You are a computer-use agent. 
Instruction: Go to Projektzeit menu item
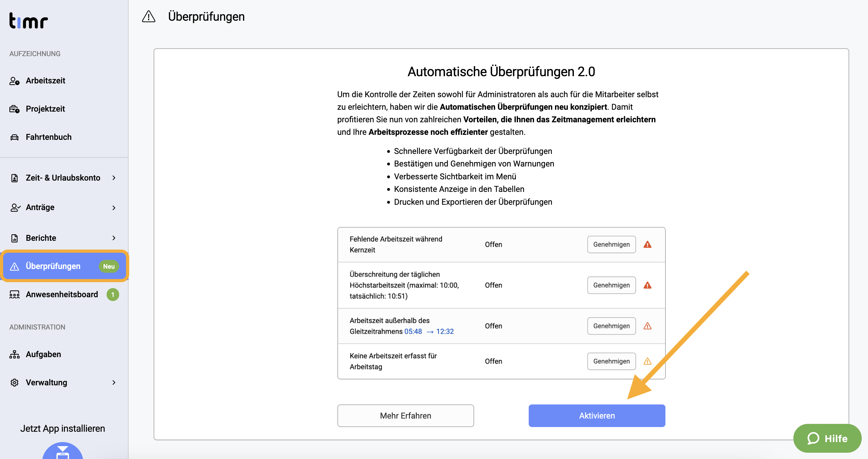point(64,109)
